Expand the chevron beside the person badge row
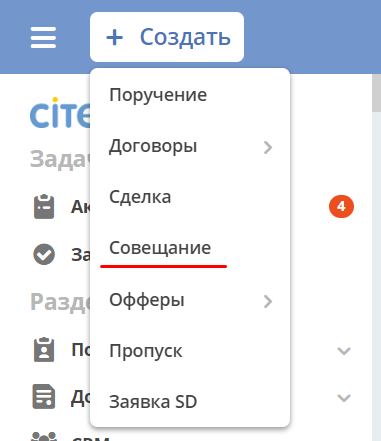The width and height of the screenshot is (381, 441). click(344, 351)
